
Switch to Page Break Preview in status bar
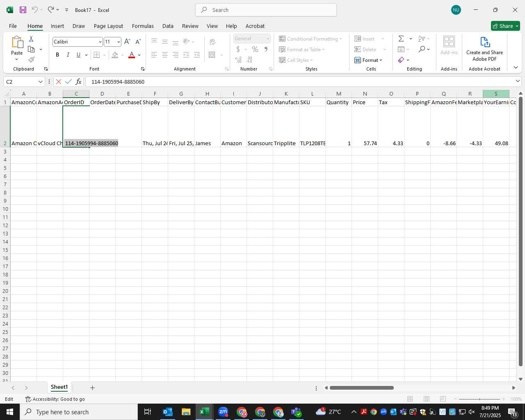click(x=443, y=399)
